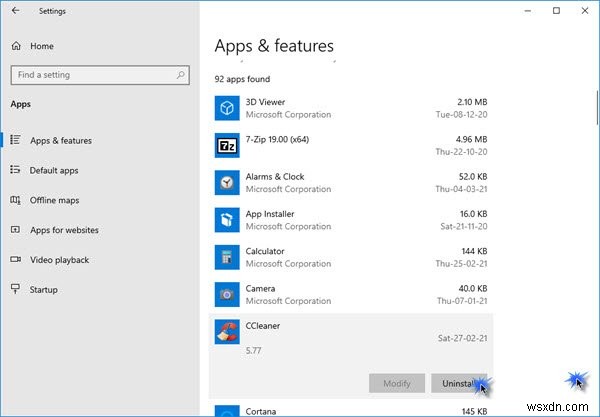Click the Calculator app icon
The height and width of the screenshot is (417, 600).
point(227,257)
